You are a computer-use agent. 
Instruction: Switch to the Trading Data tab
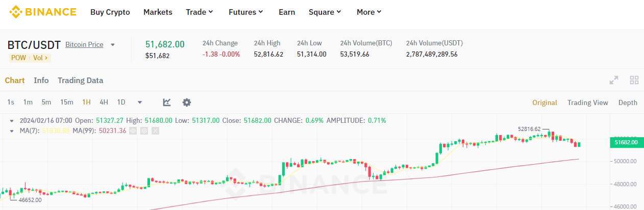(80, 81)
